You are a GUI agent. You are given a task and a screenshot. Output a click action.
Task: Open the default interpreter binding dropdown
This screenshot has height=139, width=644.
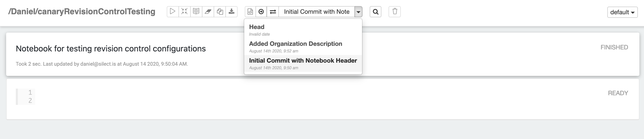(x=622, y=12)
